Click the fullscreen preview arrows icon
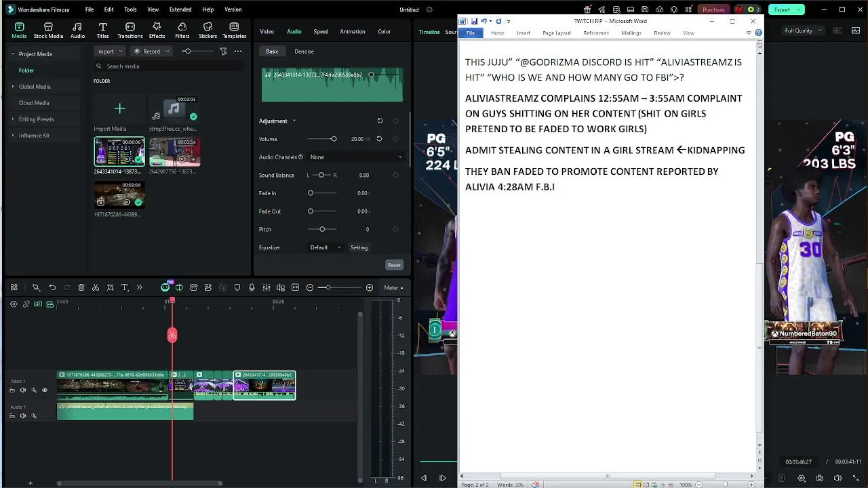 857,479
